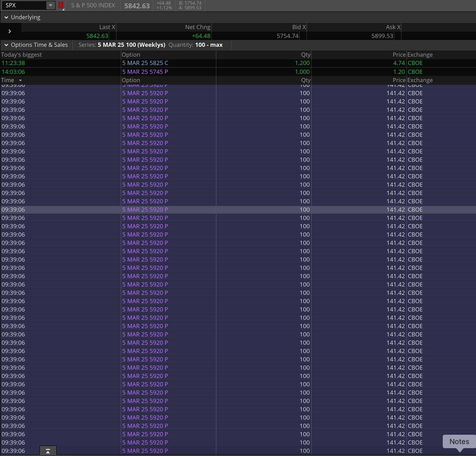The image size is (476, 456).
Task: Select the net change +64.48 cell
Action: (201, 36)
